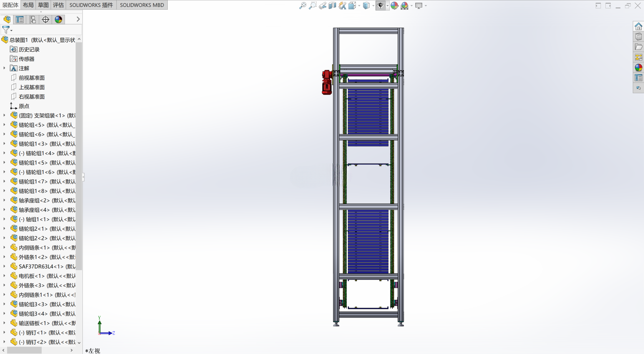Image resolution: width=644 pixels, height=354 pixels.
Task: Open the DisplayManager color ball tab
Action: click(x=58, y=19)
